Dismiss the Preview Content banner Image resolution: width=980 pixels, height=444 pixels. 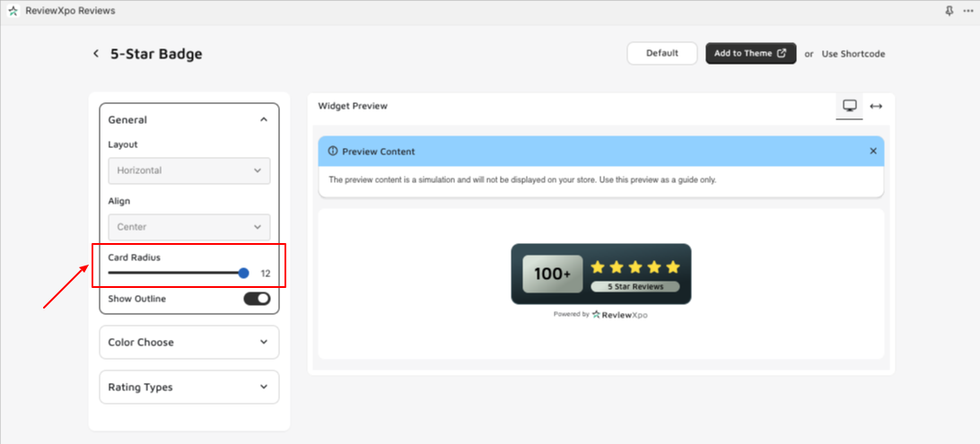(x=873, y=151)
